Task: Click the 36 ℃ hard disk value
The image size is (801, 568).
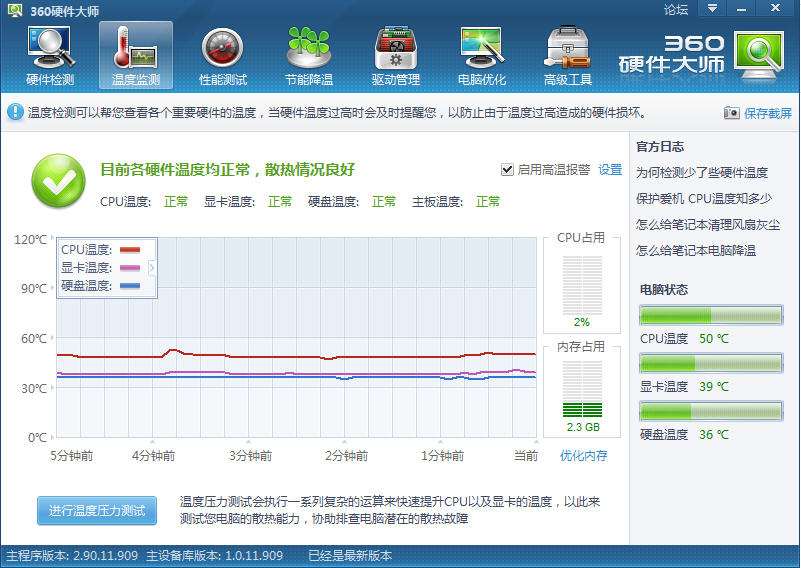Action: point(714,435)
